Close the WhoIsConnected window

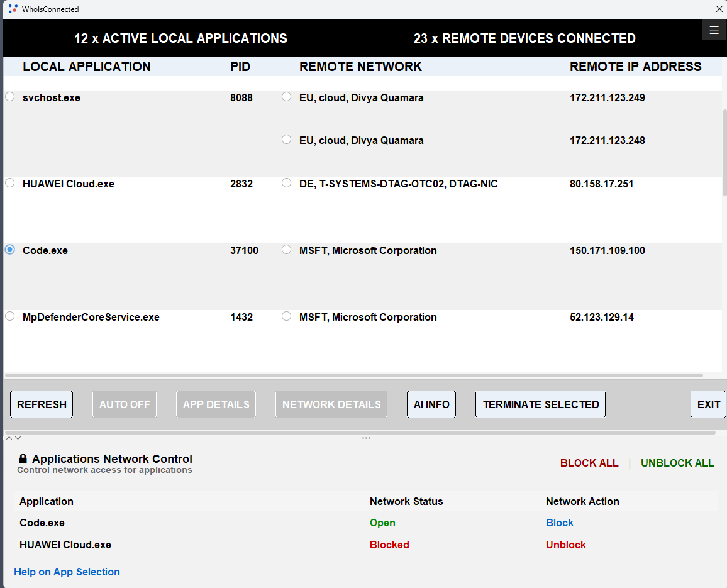point(719,9)
